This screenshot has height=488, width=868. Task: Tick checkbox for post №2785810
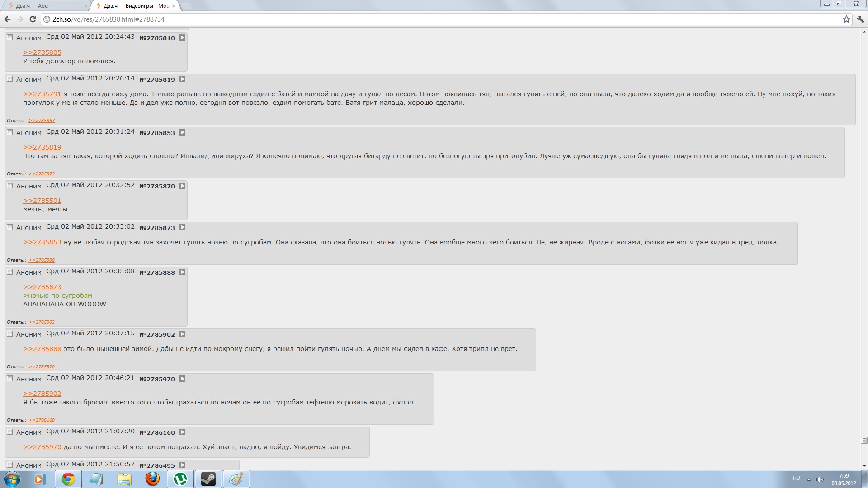(x=10, y=38)
